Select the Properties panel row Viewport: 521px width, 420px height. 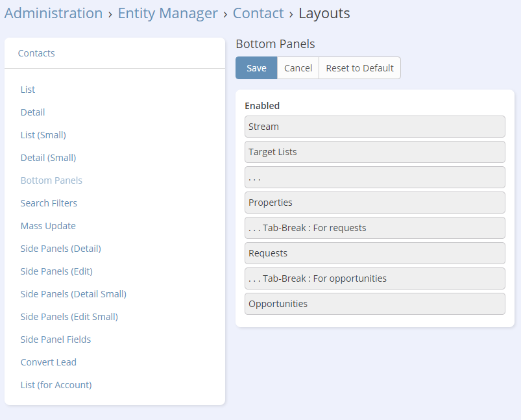click(x=374, y=203)
